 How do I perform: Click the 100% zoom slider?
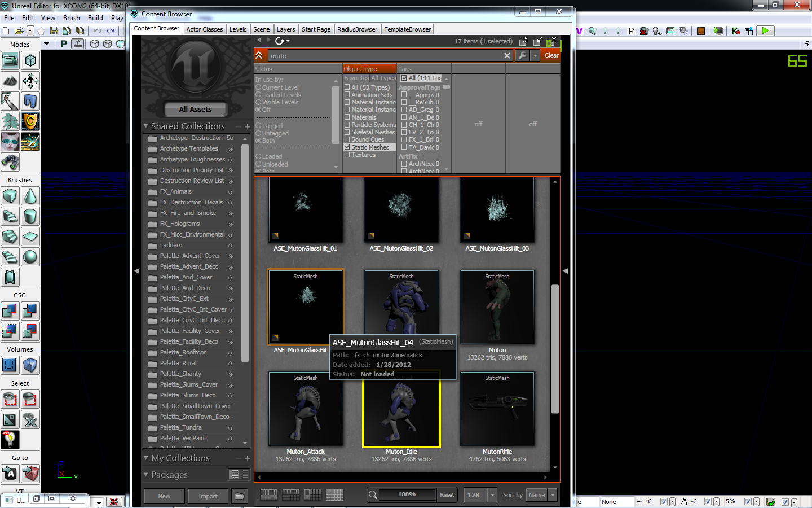tap(407, 494)
